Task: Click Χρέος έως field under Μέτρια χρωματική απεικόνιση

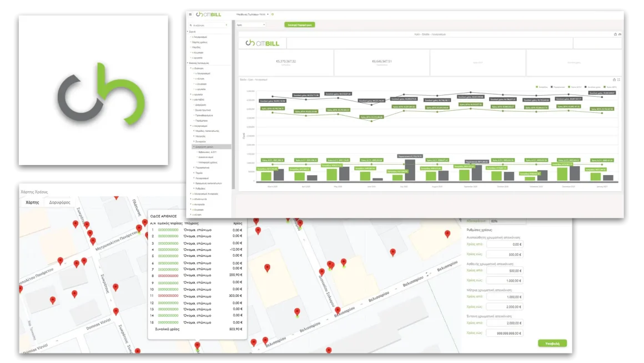Action: coord(504,307)
